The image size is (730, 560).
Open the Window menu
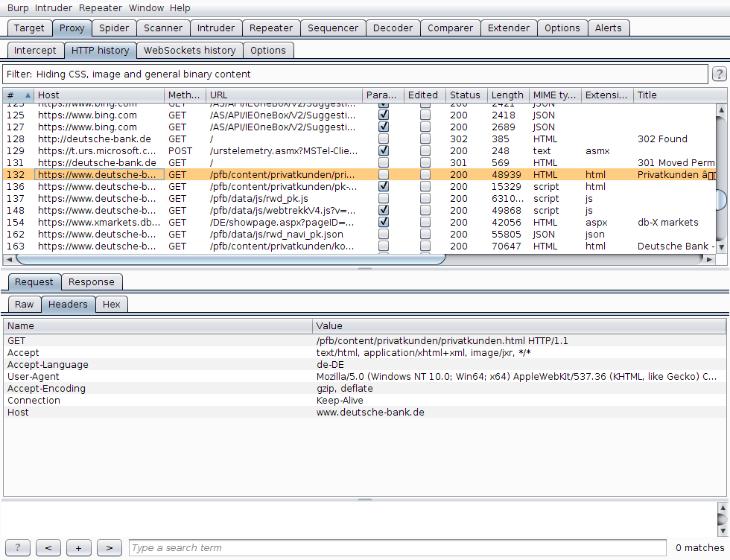(x=146, y=8)
